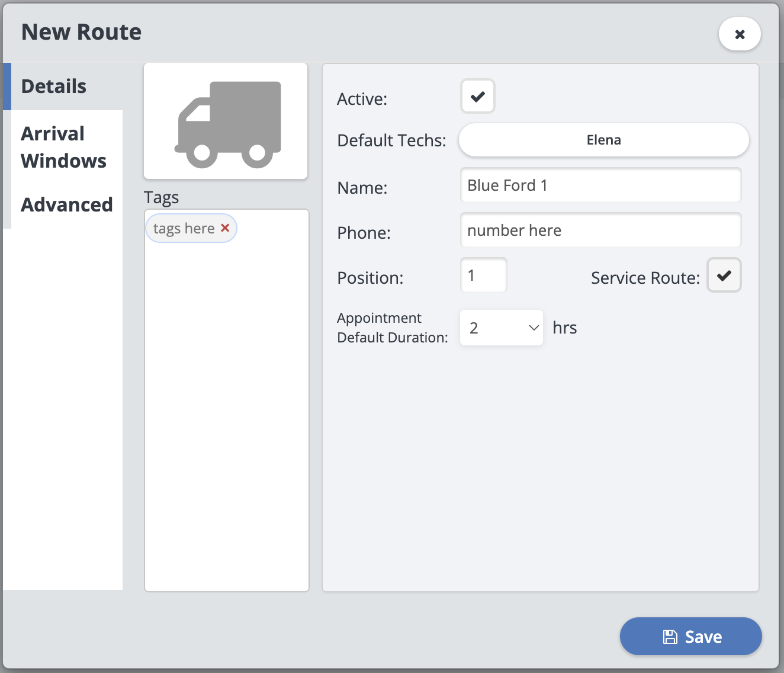Open the Arrival Windows tab
This screenshot has width=784, height=673.
[63, 147]
